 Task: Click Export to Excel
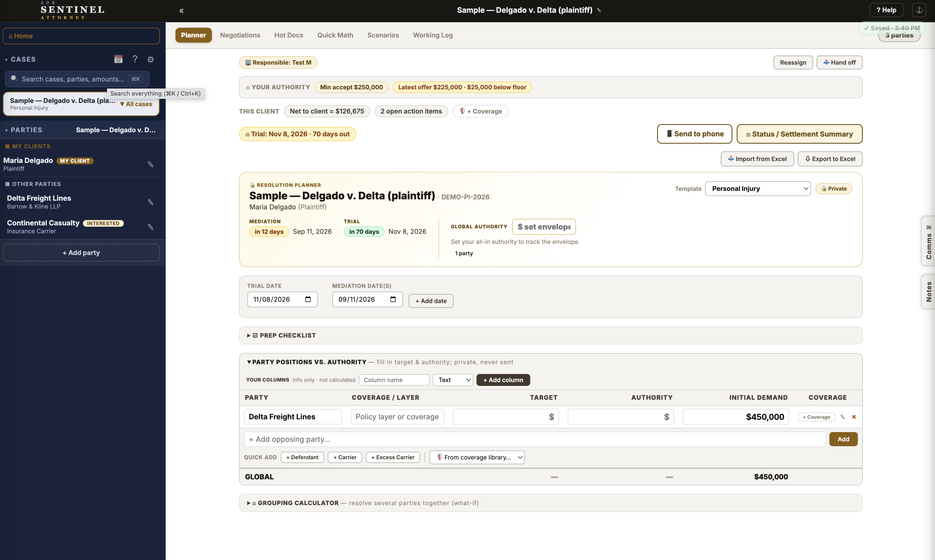click(x=830, y=159)
